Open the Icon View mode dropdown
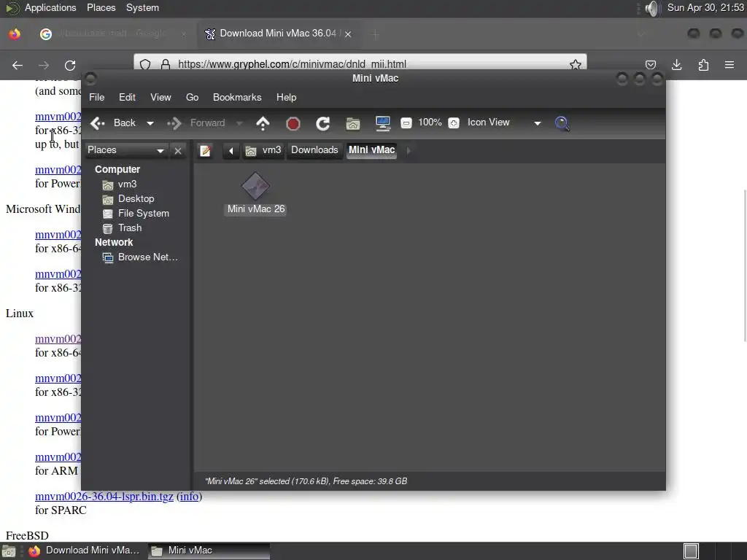This screenshot has width=747, height=560. [x=505, y=122]
